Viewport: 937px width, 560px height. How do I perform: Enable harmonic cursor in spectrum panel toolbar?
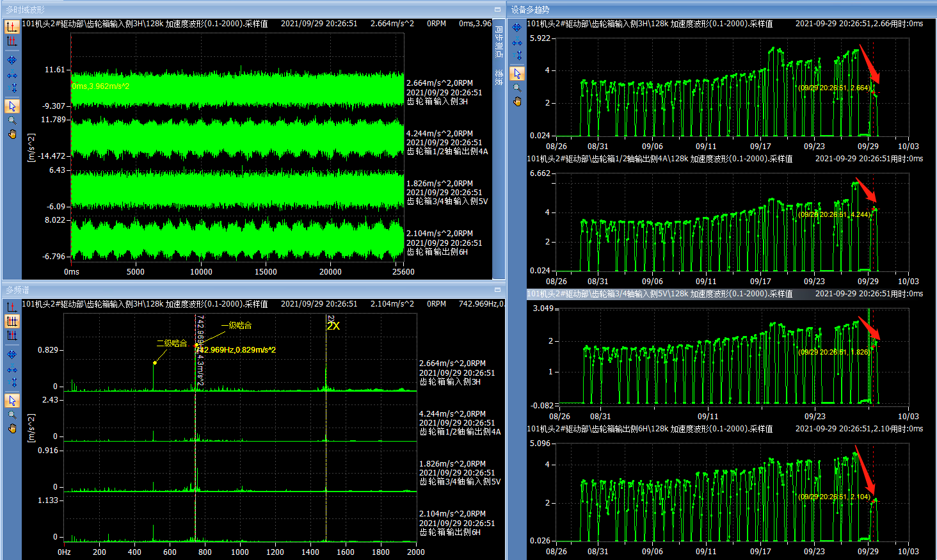(x=12, y=321)
